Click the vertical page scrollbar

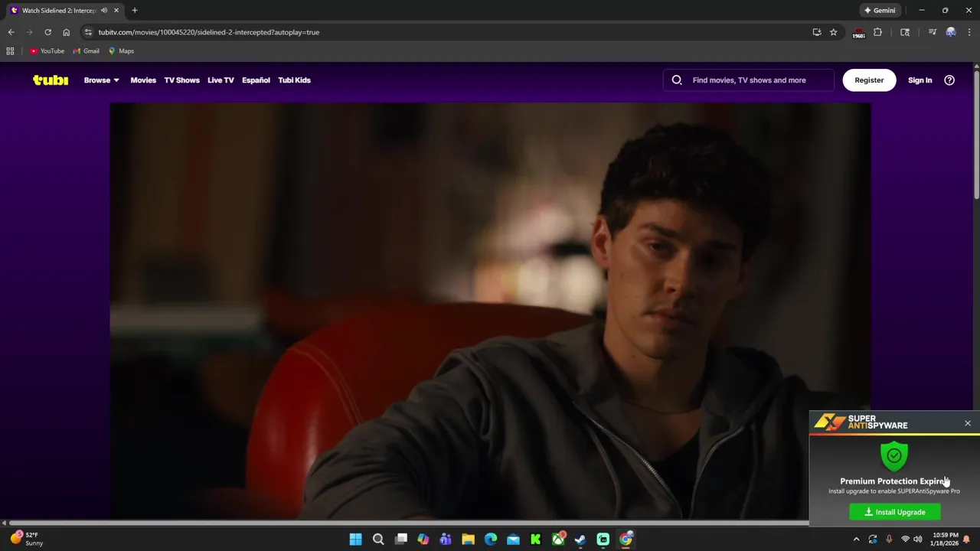pyautogui.click(x=976, y=134)
